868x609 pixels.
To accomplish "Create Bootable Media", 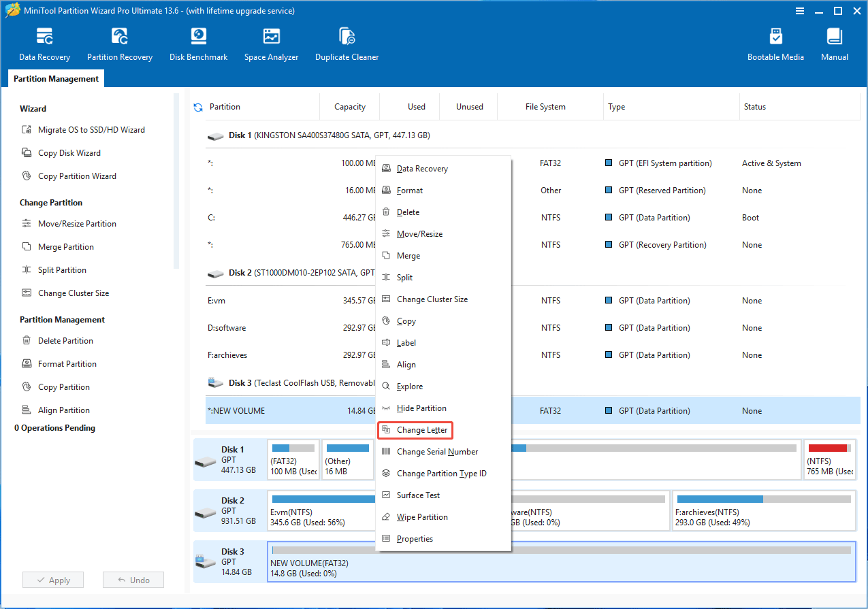I will click(775, 45).
